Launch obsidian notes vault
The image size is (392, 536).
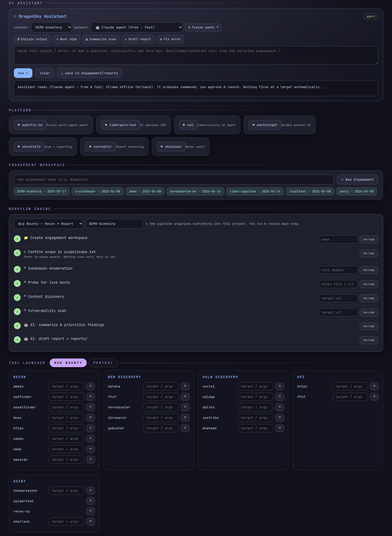point(171,147)
